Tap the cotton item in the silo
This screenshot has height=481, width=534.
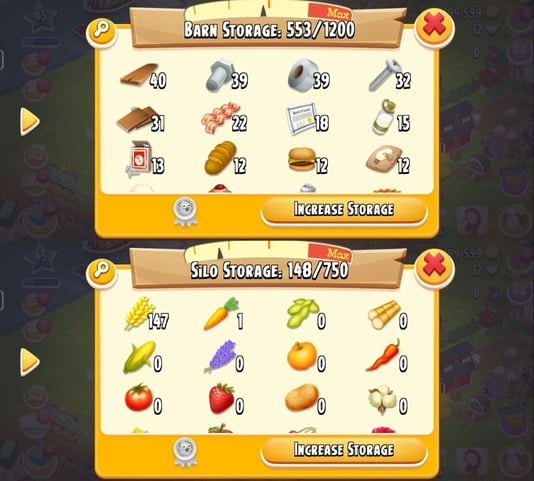tap(387, 399)
